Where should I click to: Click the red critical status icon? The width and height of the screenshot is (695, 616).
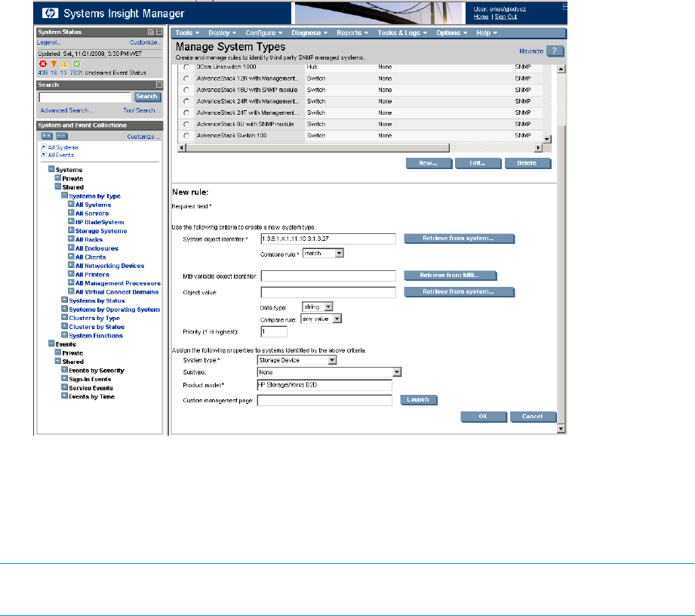pyautogui.click(x=43, y=64)
